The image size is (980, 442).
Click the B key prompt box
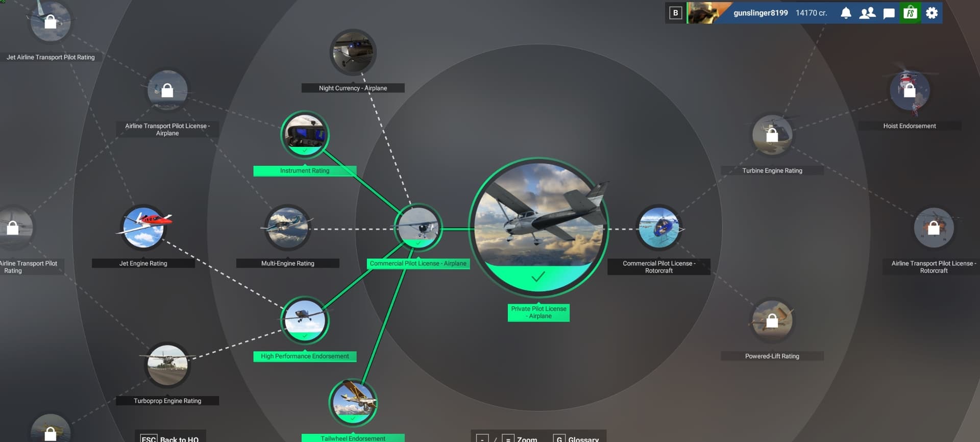pos(675,13)
